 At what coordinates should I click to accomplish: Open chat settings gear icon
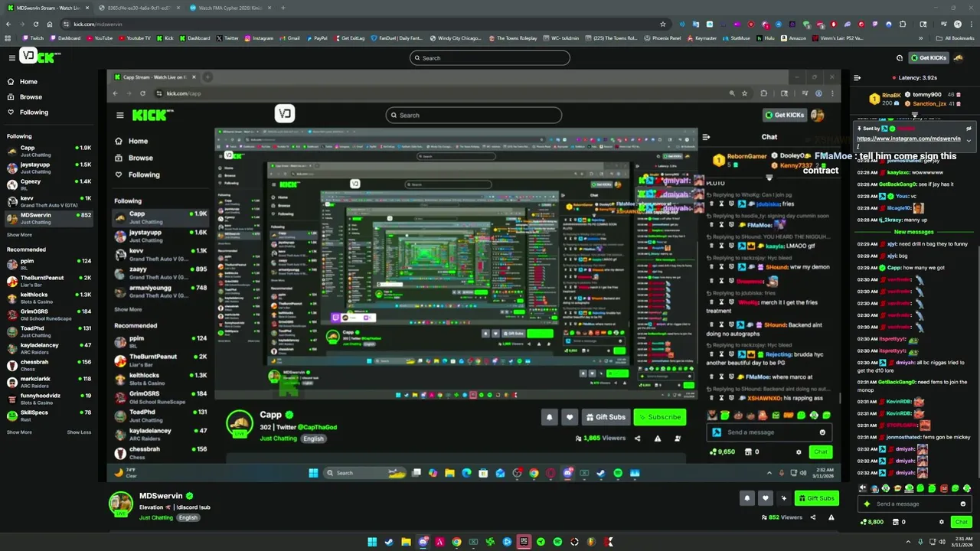(x=941, y=522)
